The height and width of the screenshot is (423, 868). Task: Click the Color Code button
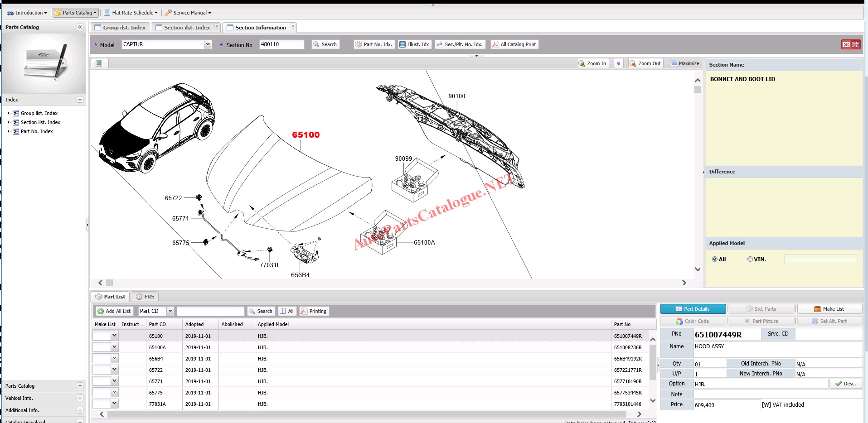[x=693, y=321]
